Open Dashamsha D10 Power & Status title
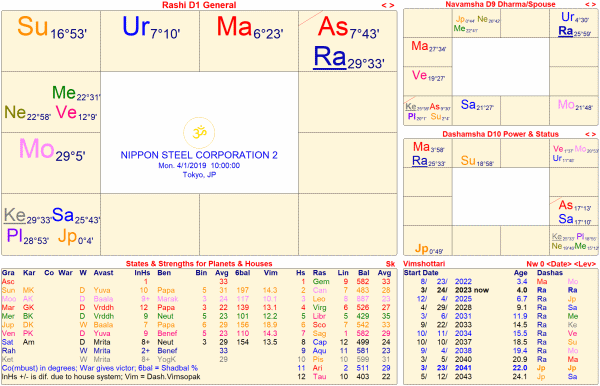Viewport: 600px width, 386px height. 500,134
